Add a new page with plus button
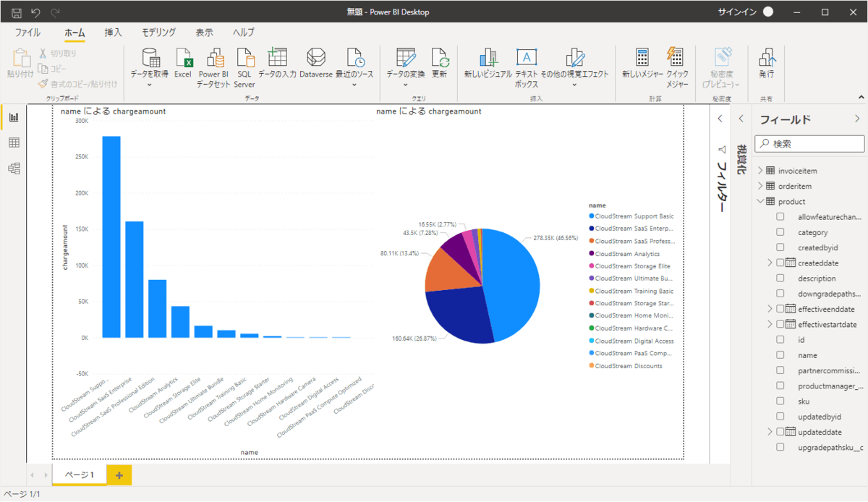868x502 pixels. click(119, 475)
